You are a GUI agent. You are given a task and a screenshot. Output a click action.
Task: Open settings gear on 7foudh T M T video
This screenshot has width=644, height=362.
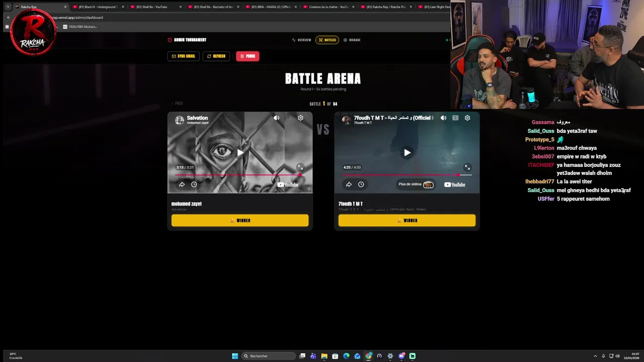coord(467,118)
